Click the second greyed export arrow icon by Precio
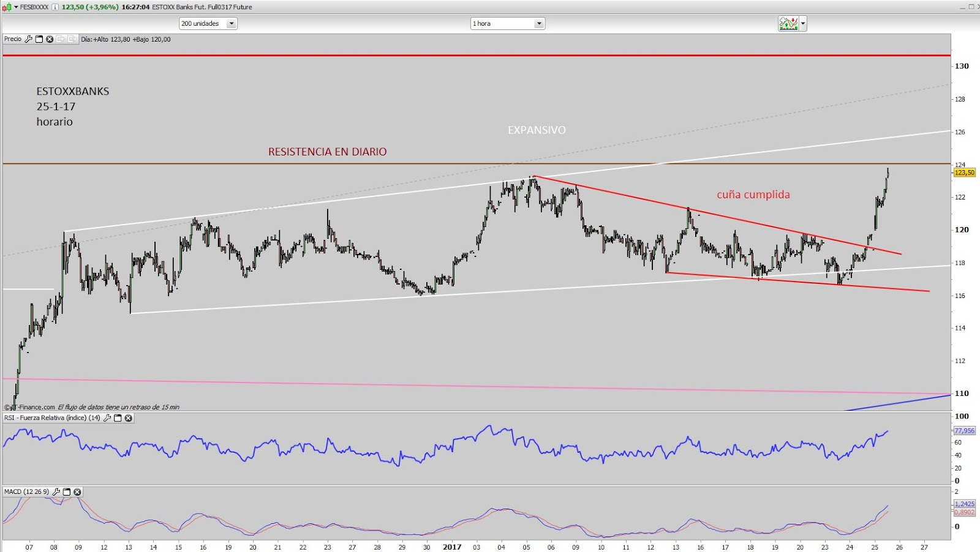Screen dimensions: 980x552 tap(72, 39)
